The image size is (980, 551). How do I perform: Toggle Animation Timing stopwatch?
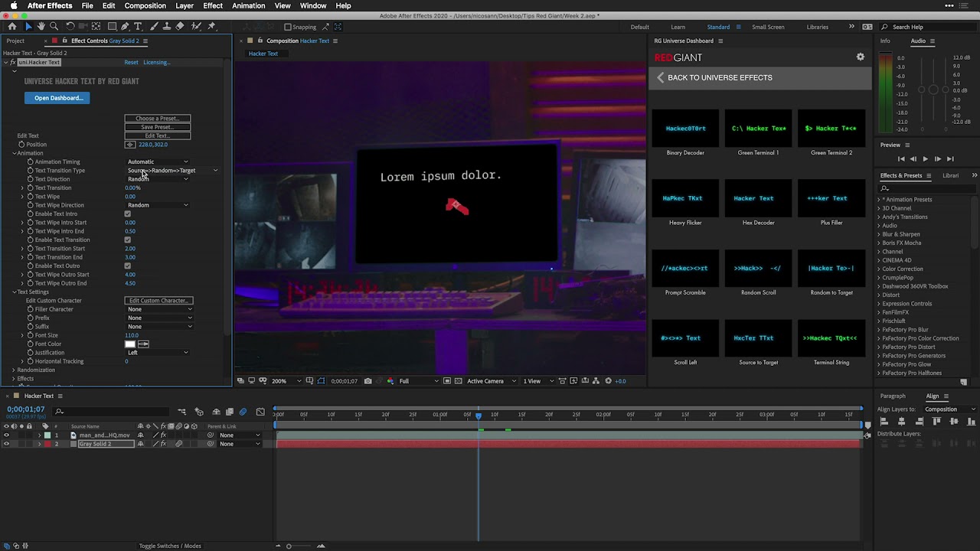point(31,161)
